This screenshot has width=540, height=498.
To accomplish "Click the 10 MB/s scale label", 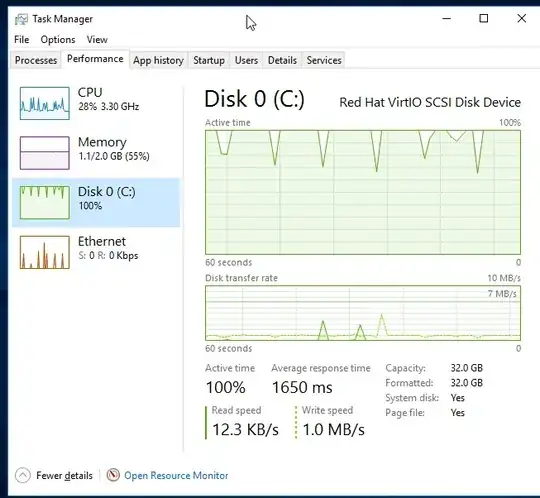I will tap(504, 278).
